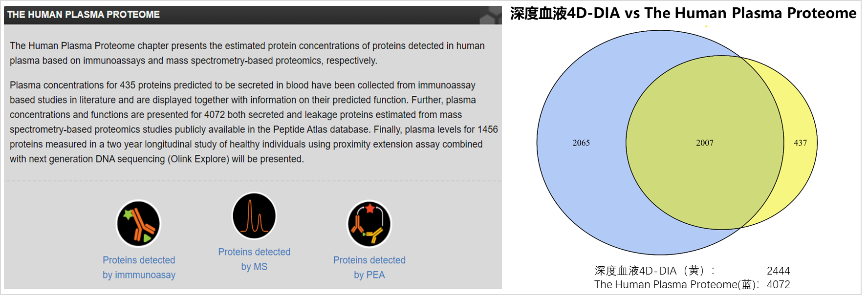Click the immunoassay antibody icon
This screenshot has height=298, width=868.
click(138, 224)
